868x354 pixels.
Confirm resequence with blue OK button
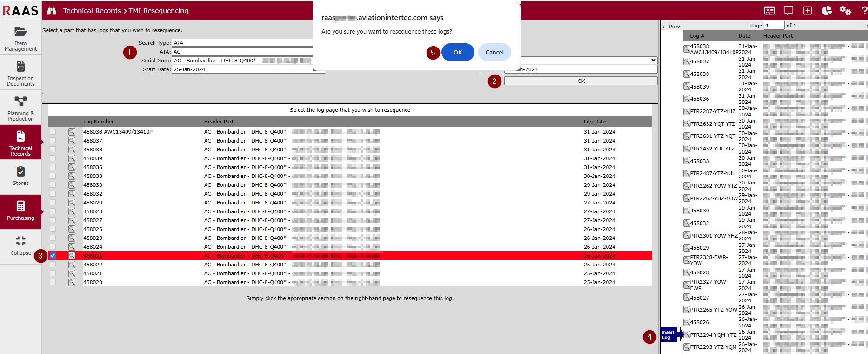[x=457, y=52]
